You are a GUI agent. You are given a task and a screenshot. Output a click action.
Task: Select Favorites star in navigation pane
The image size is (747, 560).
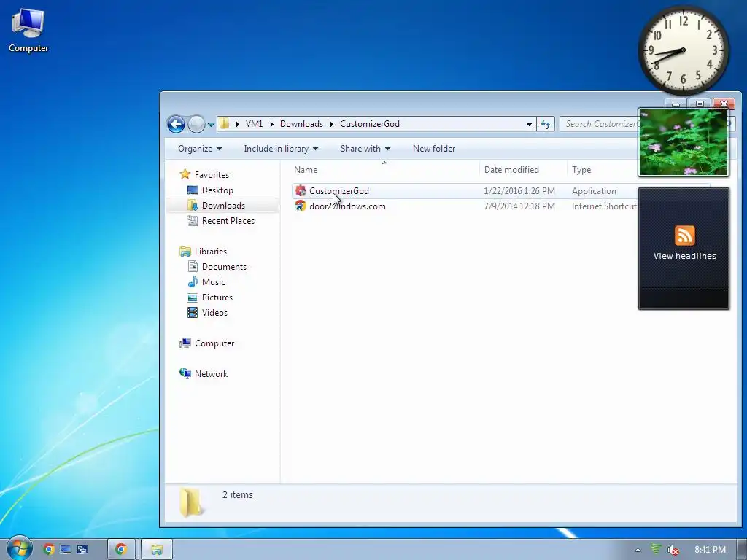point(185,174)
